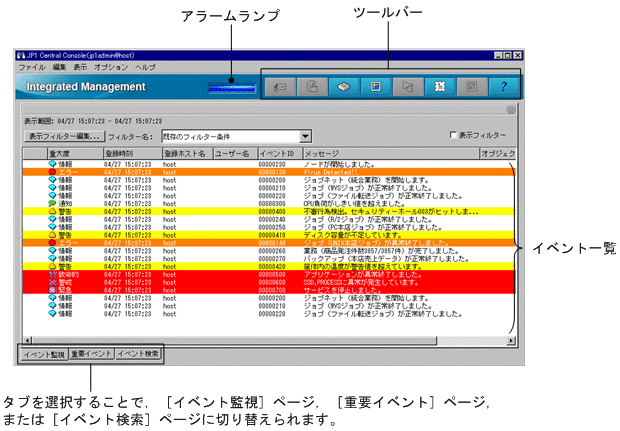Click the 不審行為検出 security hole message
The image size is (620, 431).
(x=391, y=212)
